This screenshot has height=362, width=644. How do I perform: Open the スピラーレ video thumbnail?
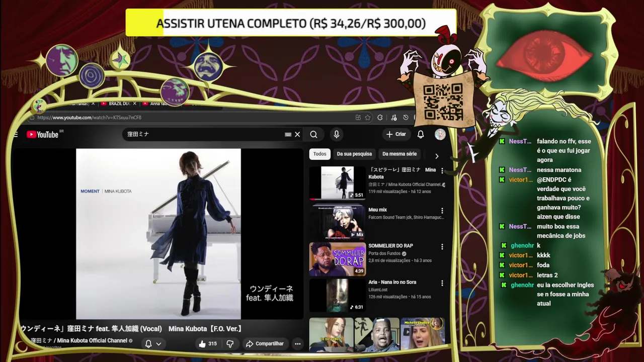pyautogui.click(x=338, y=183)
